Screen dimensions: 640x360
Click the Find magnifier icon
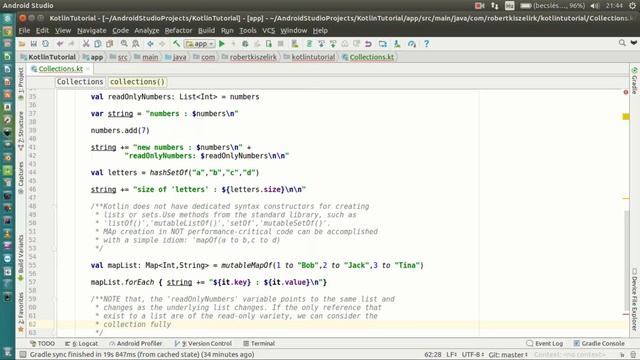coord(124,44)
